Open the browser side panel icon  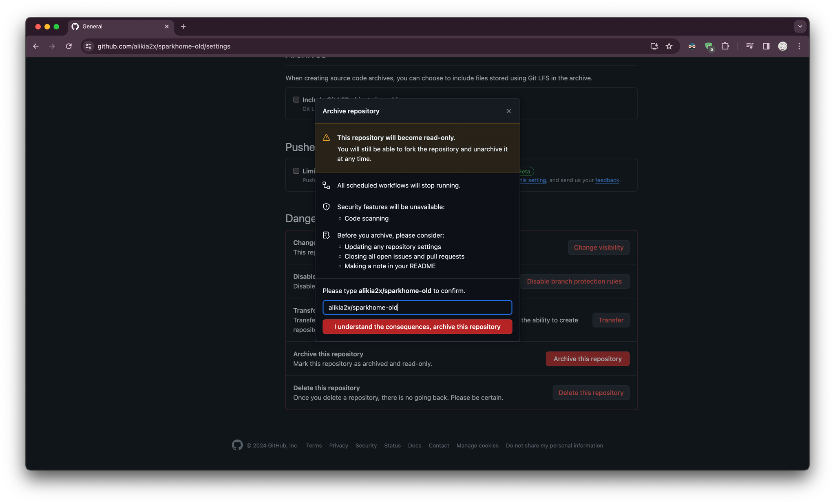tap(766, 46)
